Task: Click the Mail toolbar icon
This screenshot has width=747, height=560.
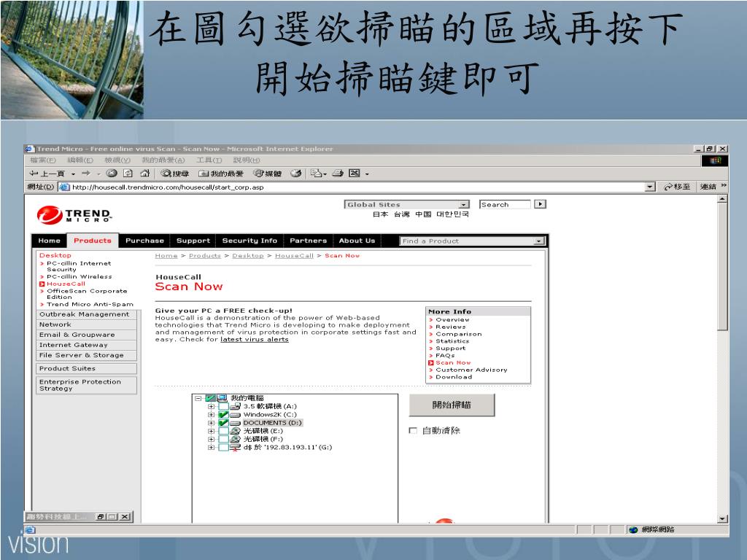Action: (x=317, y=174)
